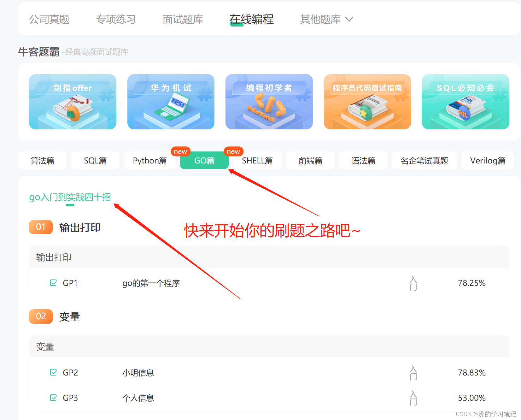Switch to 专项练习 tab
The image size is (521, 420).
tap(116, 19)
